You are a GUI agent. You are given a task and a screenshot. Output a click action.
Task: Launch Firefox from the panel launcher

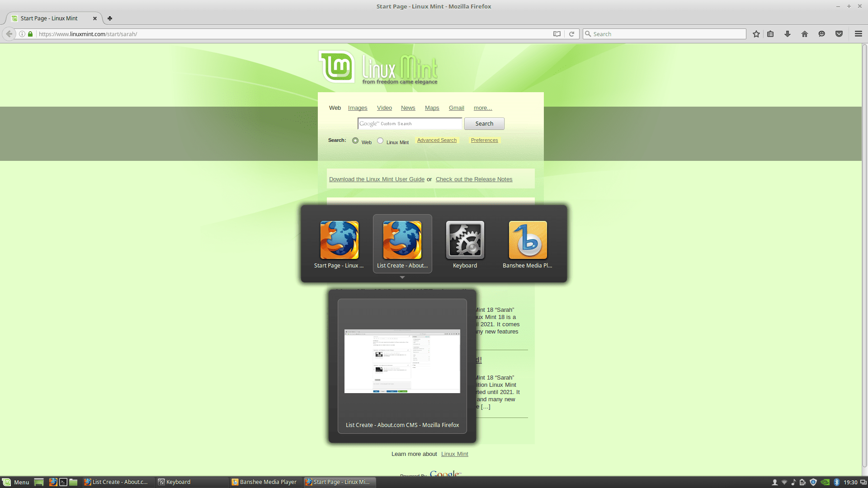53,482
